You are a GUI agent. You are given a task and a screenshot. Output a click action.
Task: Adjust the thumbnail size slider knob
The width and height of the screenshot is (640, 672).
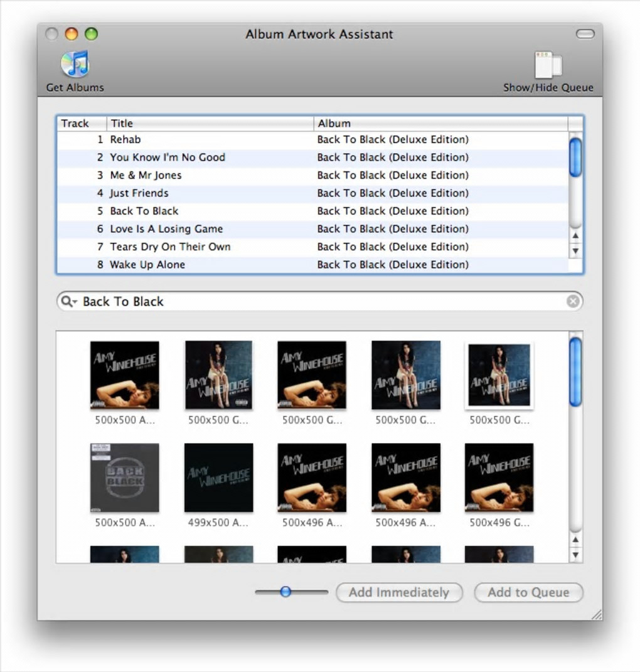point(285,592)
